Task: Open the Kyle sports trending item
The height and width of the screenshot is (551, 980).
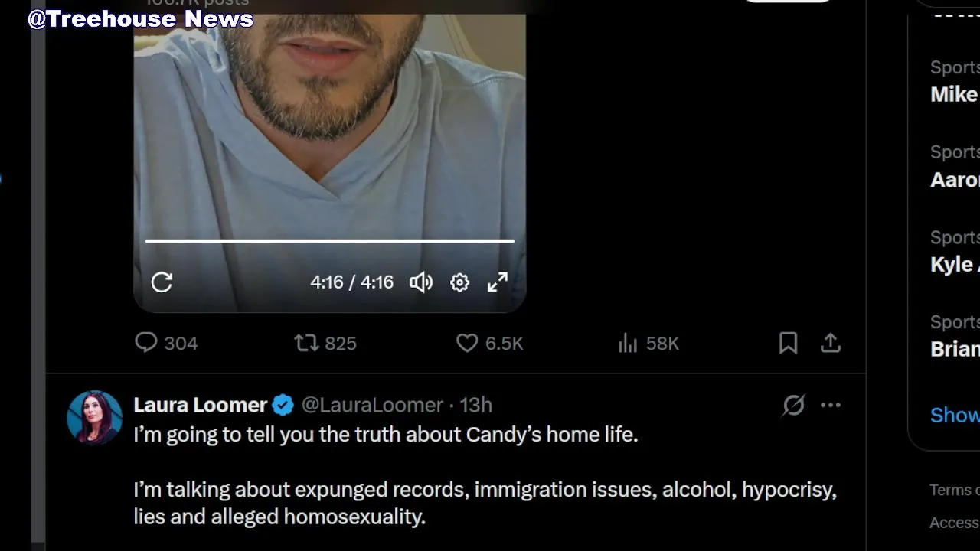Action: [955, 251]
